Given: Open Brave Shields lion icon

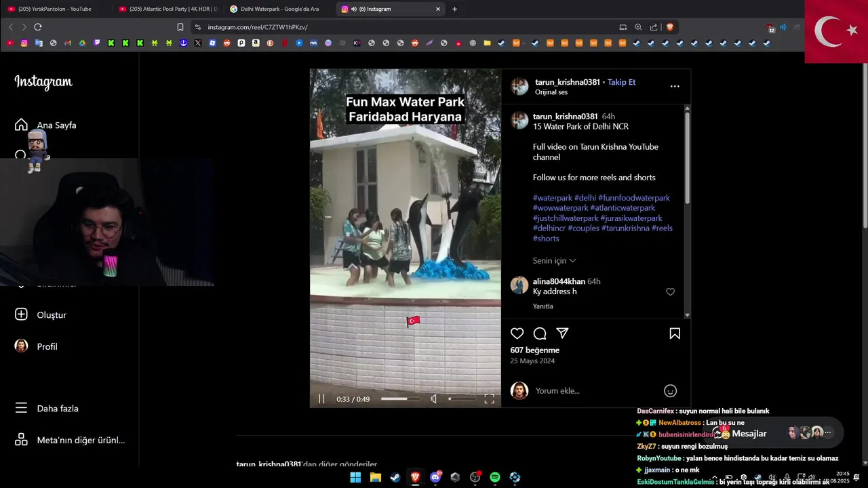Looking at the screenshot, I should 670,27.
